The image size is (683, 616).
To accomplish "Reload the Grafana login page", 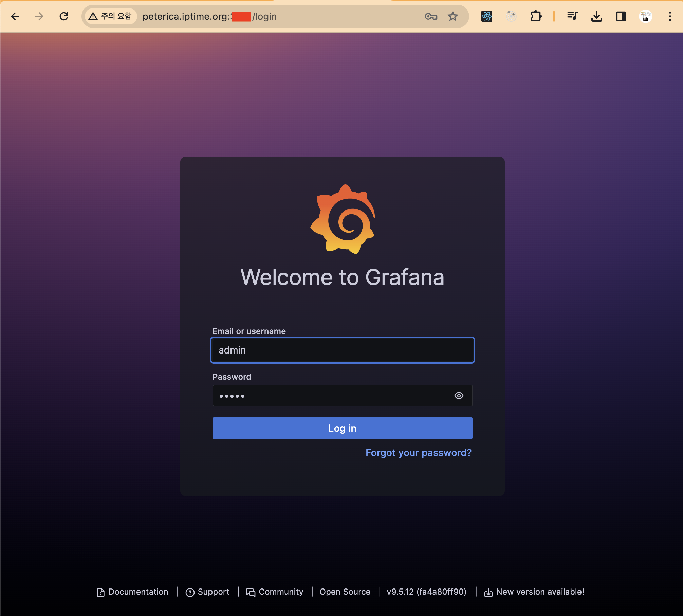I will (x=64, y=16).
